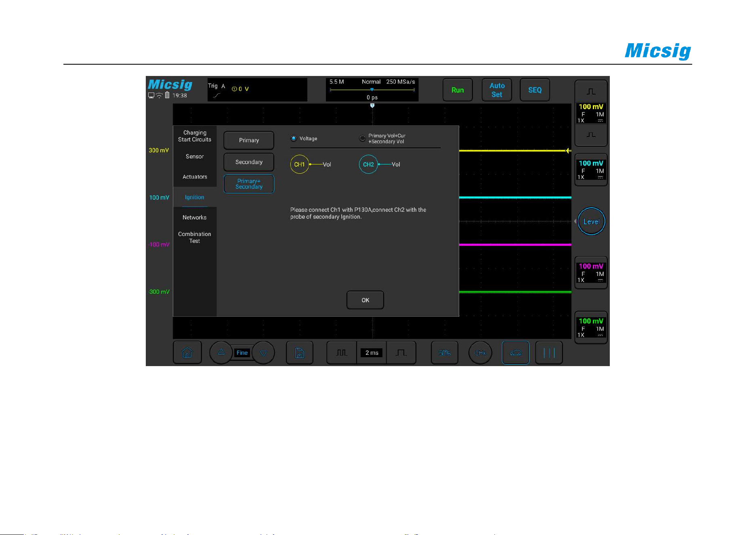756x535 pixels.
Task: Tap the up triangle beside Fine
Action: click(x=221, y=352)
